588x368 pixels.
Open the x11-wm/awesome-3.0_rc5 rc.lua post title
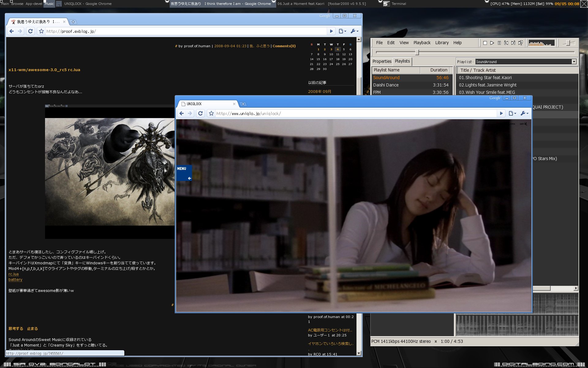point(44,70)
